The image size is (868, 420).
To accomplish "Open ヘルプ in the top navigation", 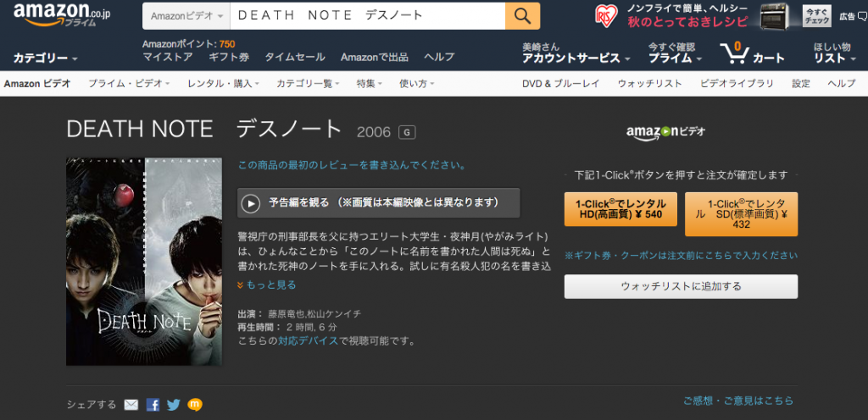I will 439,57.
